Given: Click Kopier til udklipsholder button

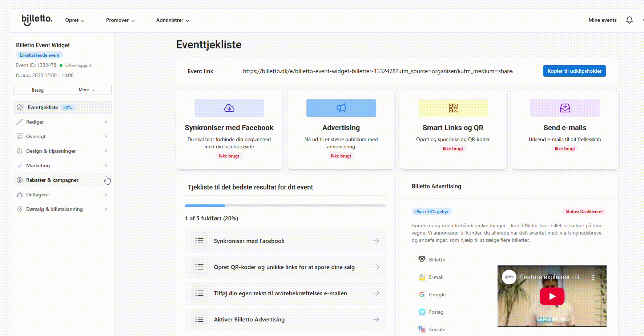Looking at the screenshot, I should pyautogui.click(x=574, y=71).
